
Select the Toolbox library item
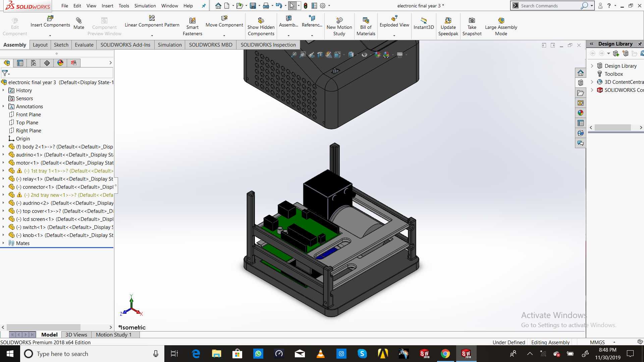613,74
